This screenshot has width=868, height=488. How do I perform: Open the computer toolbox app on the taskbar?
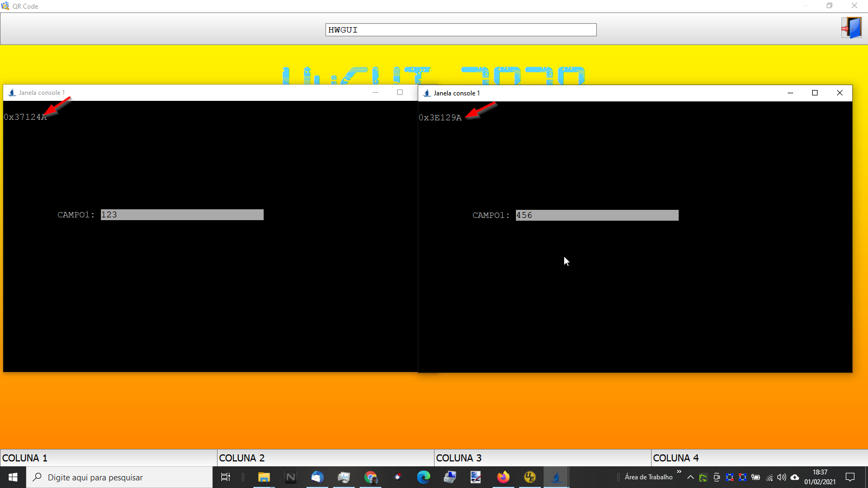point(450,477)
